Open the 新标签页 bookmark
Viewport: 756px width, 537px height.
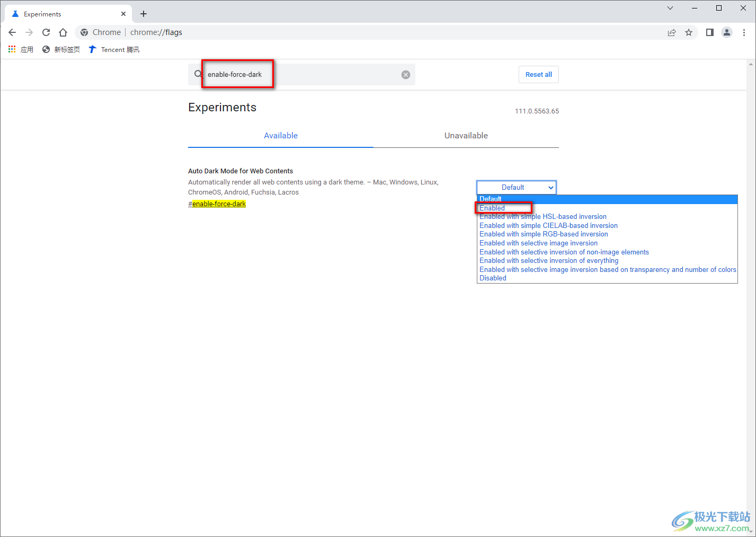61,49
